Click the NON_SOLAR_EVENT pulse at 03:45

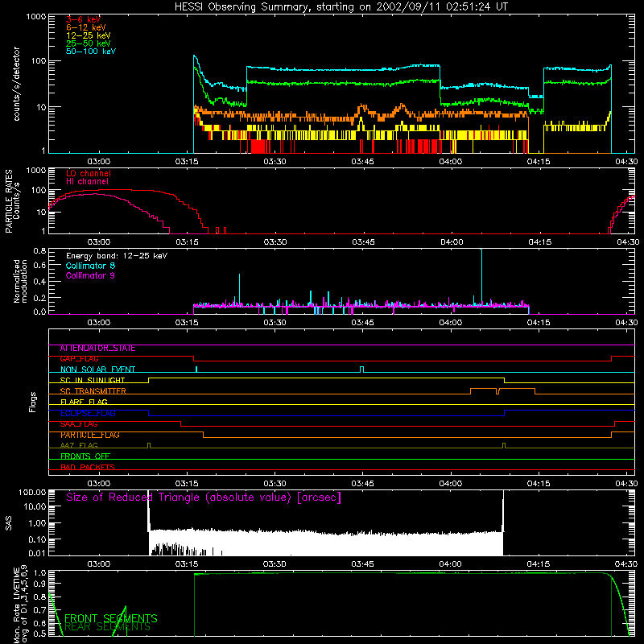click(361, 369)
